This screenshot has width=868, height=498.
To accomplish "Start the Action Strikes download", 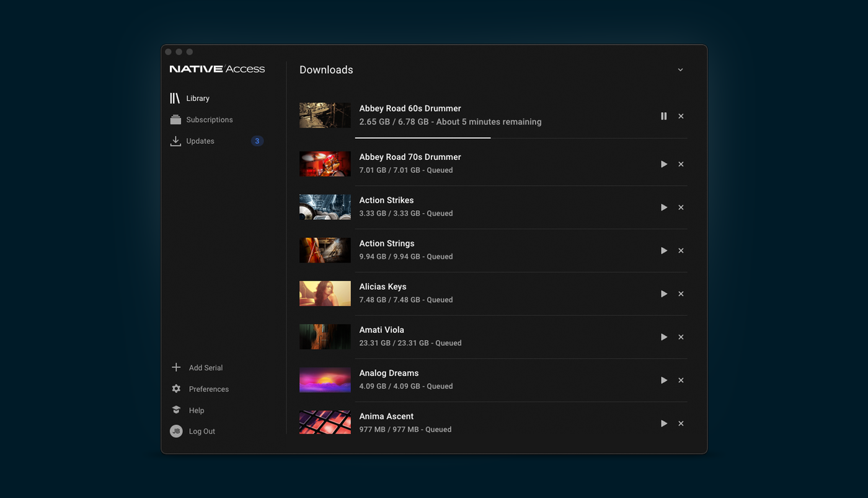I will (664, 207).
